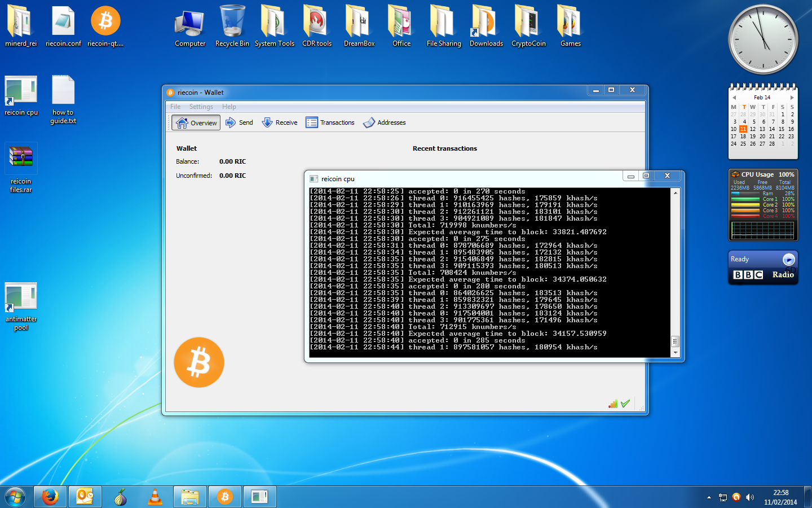Open the File Sharing folder
The width and height of the screenshot is (812, 508).
444,27
